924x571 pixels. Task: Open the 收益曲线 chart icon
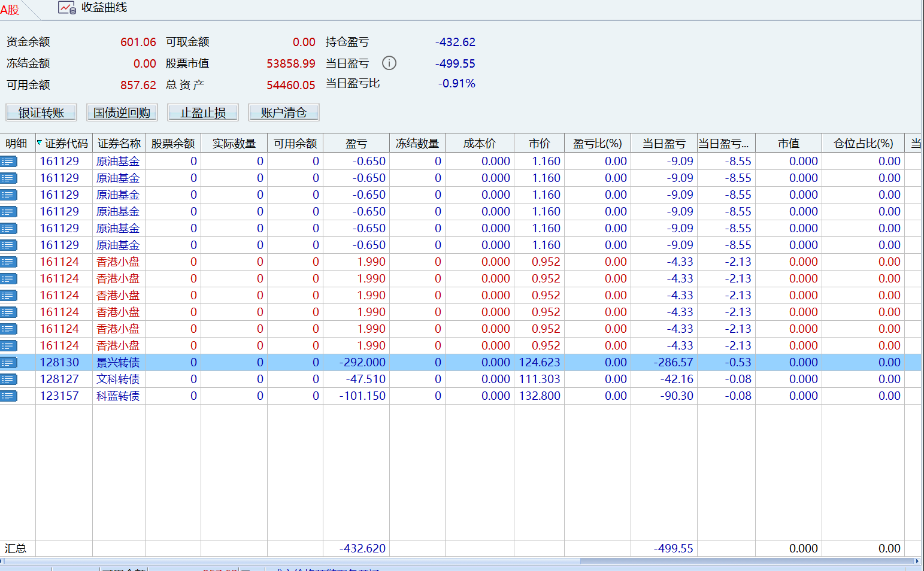tap(66, 8)
